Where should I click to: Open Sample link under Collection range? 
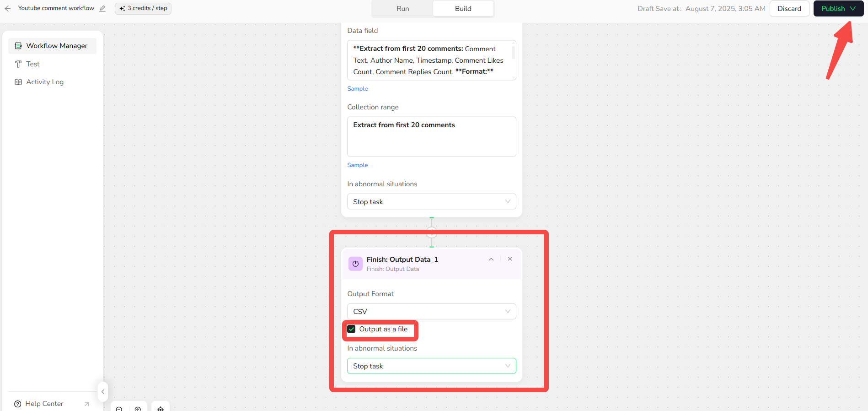tap(357, 165)
